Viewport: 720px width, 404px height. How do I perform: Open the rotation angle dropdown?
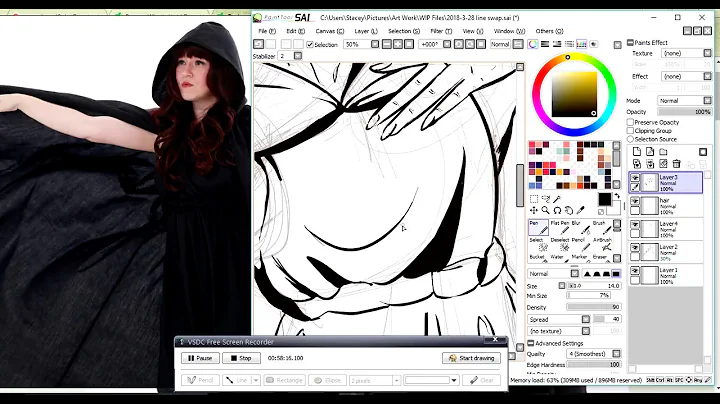pos(447,44)
